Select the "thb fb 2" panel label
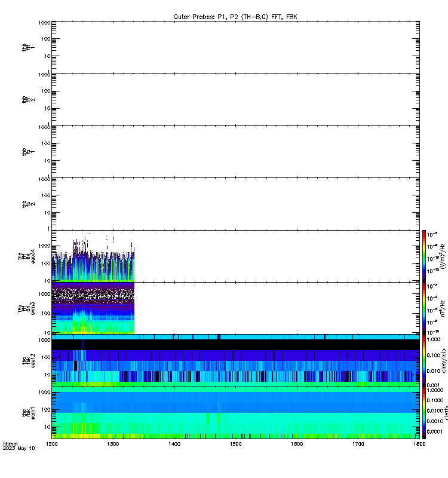Image resolution: width=448 pixels, height=478 pixels. coord(28,204)
